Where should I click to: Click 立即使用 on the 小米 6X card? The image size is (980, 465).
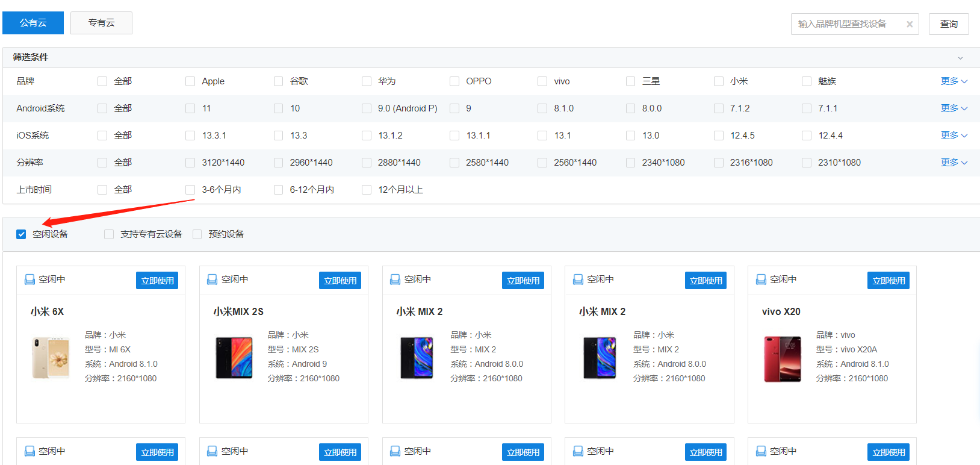point(157,281)
